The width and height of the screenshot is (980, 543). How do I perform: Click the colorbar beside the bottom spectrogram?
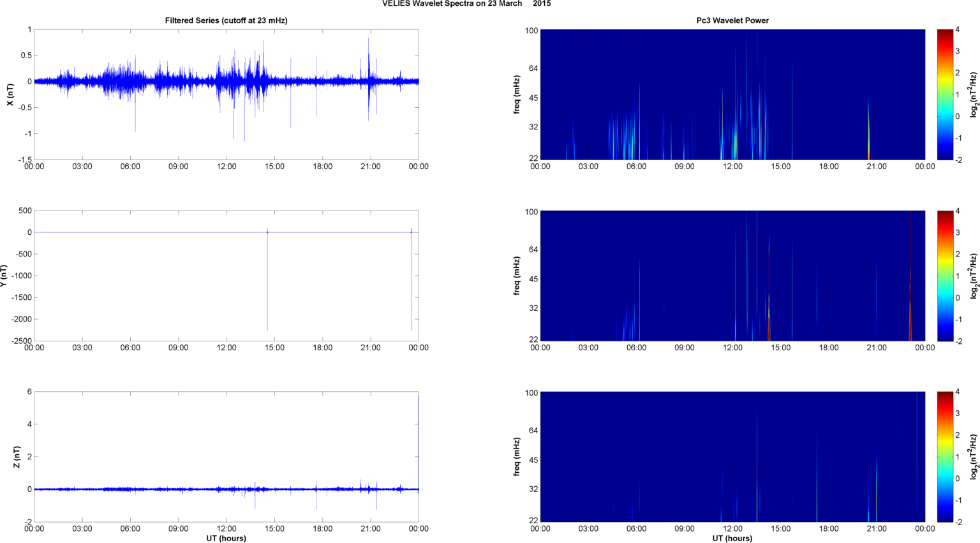(x=945, y=457)
